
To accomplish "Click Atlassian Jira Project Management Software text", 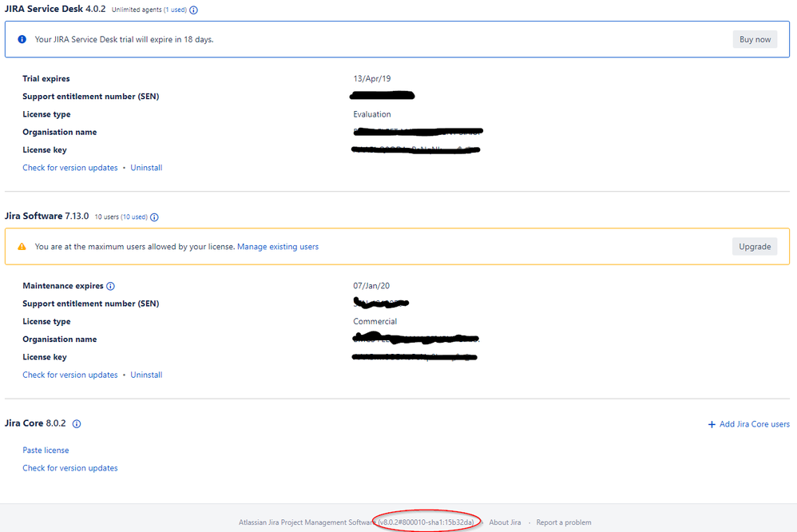I will tap(307, 522).
